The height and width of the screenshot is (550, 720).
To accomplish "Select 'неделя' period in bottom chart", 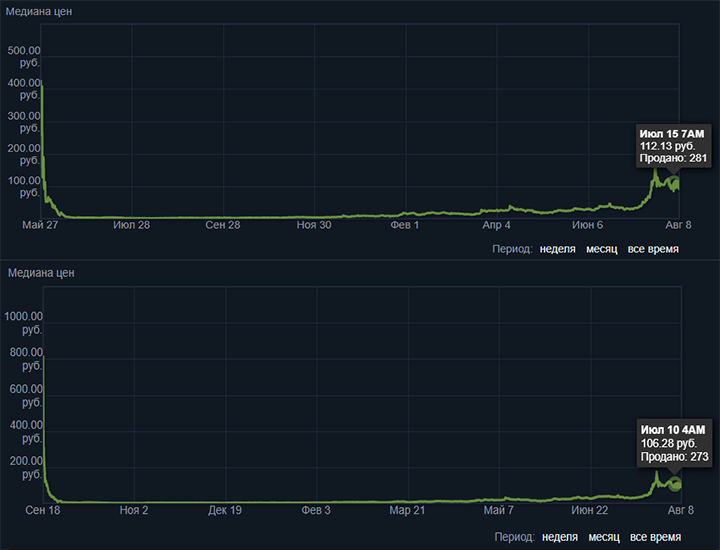I will point(560,537).
